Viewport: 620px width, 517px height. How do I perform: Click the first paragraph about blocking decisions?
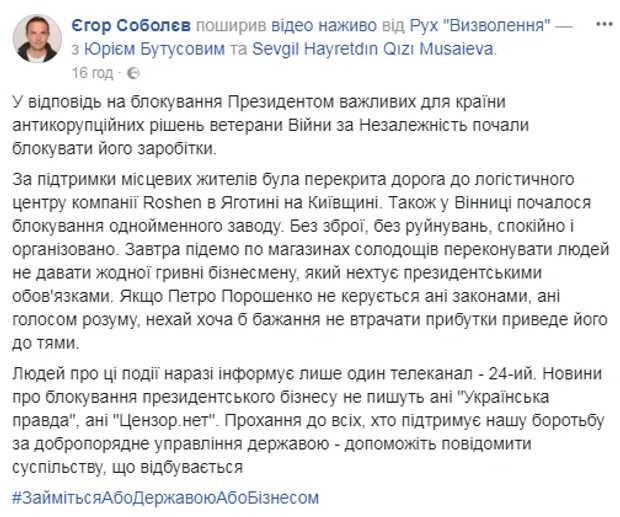point(300,124)
